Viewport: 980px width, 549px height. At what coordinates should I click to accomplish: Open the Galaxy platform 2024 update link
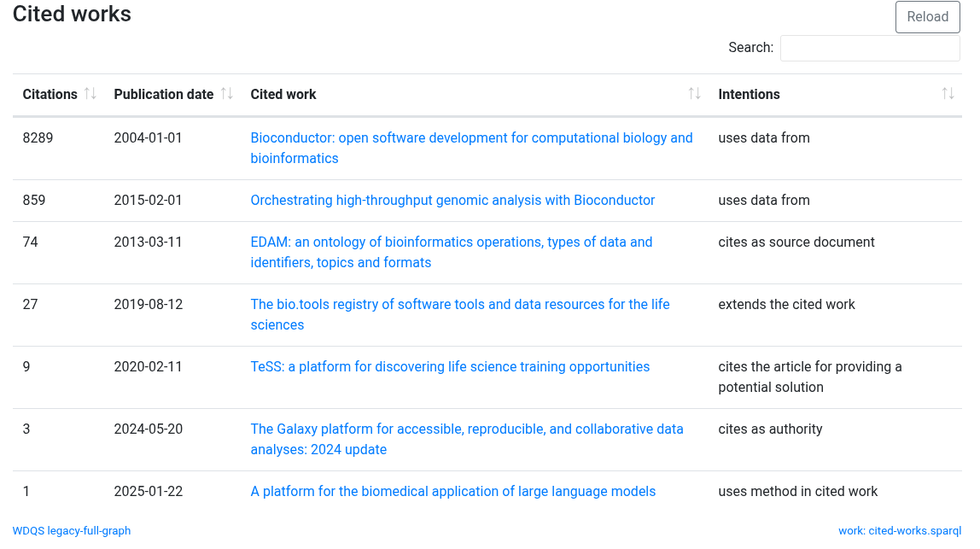467,439
